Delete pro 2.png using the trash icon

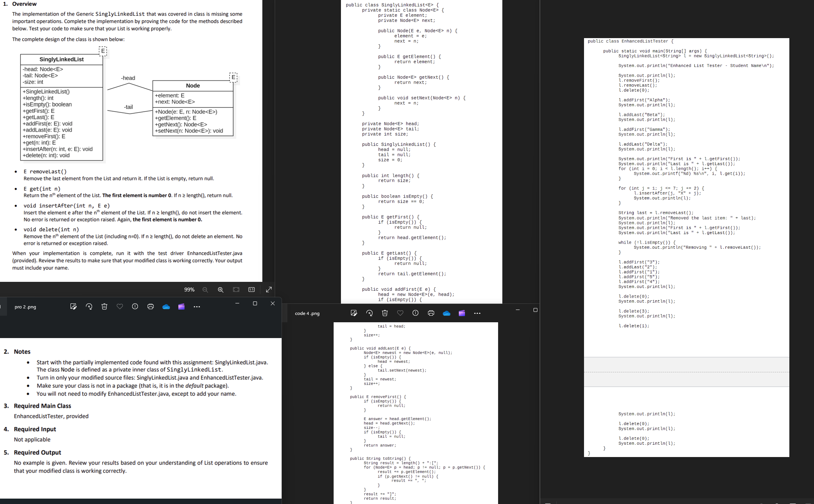(104, 306)
